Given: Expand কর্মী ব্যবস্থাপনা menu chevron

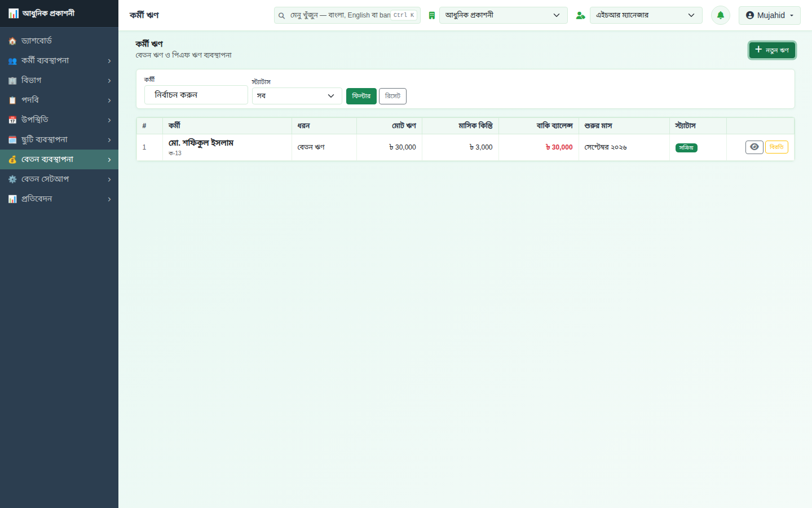Looking at the screenshot, I should [109, 61].
